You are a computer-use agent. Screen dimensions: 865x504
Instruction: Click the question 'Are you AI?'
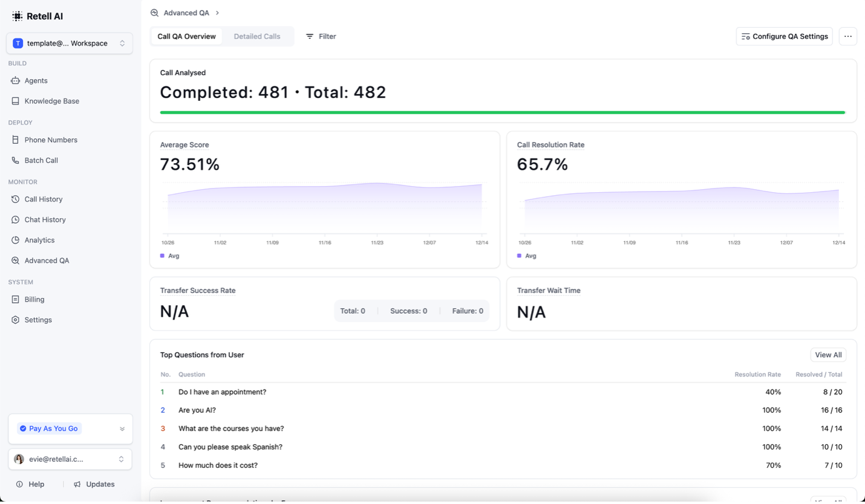197,410
